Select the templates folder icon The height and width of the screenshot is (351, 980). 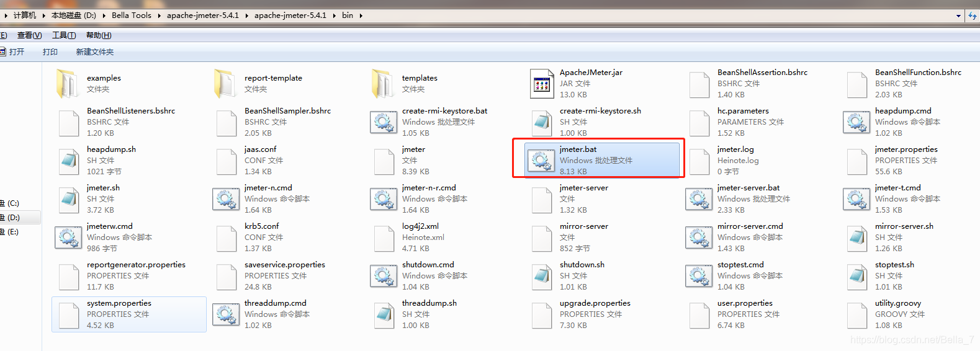point(383,84)
